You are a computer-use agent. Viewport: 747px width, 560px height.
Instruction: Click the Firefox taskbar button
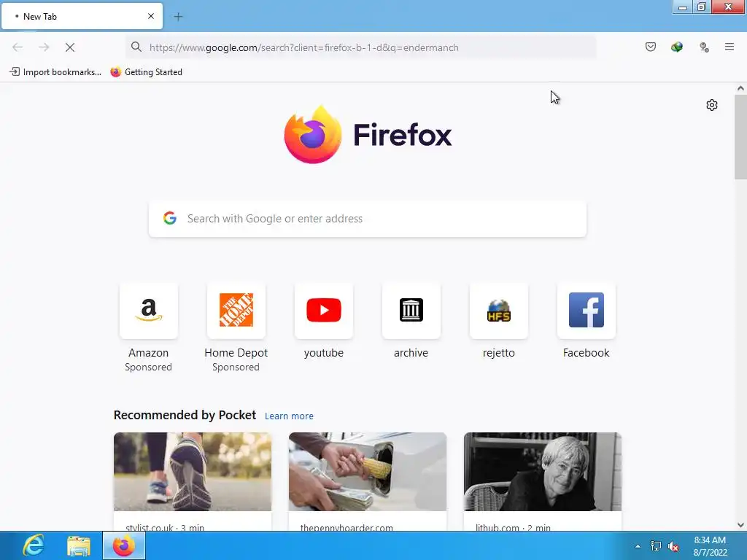[124, 545]
